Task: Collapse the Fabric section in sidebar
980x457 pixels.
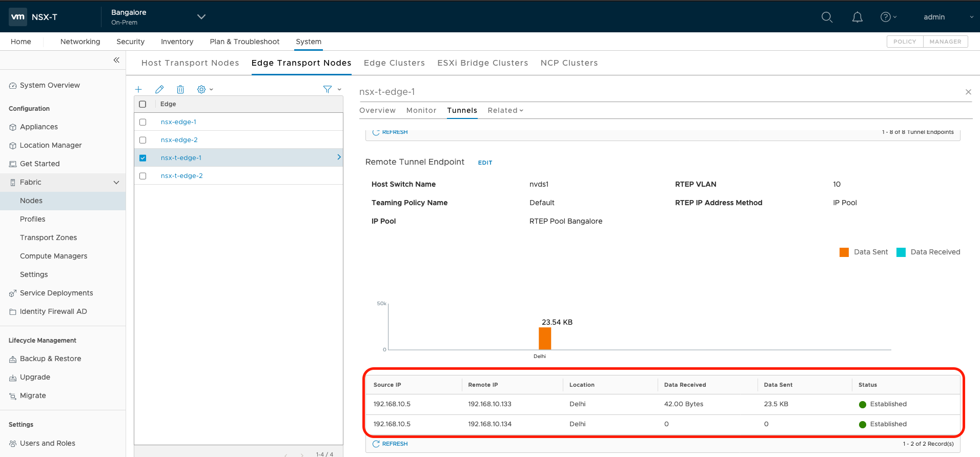Action: pyautogui.click(x=116, y=182)
